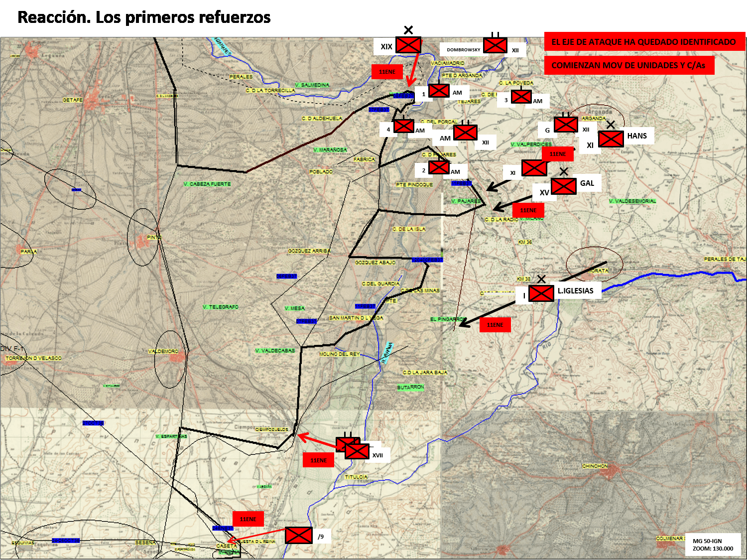
Task: Click the L.IGLESIAS name label
Action: click(x=576, y=291)
